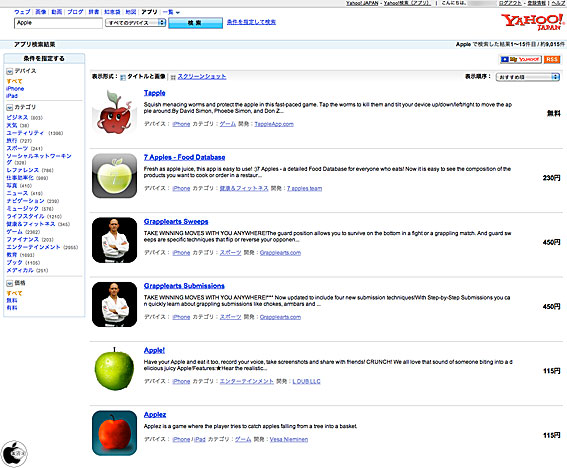Open the Grapplearts Sweeps app icon
The height and width of the screenshot is (468, 567).
[114, 240]
